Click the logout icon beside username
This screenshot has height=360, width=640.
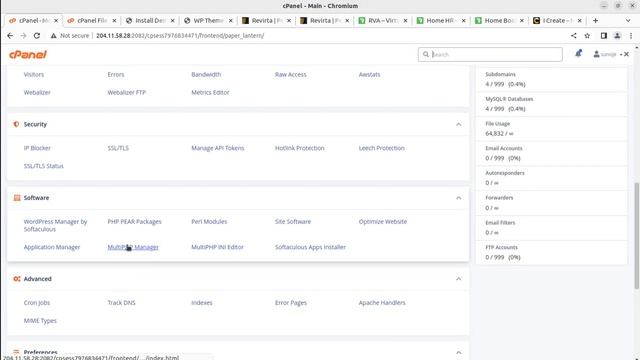coord(627,54)
